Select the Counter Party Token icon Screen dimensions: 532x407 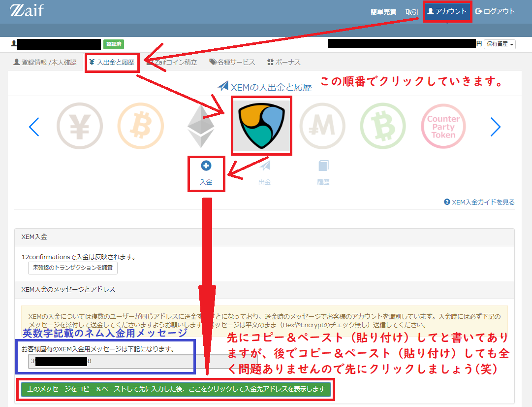pos(443,126)
